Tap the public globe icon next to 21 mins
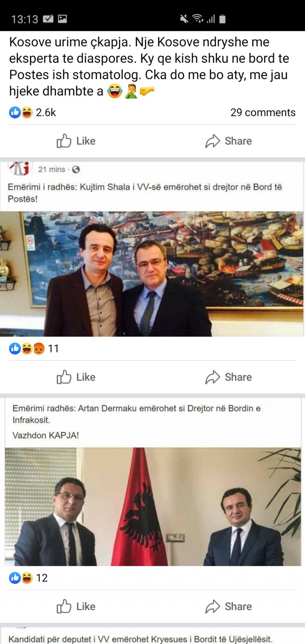The height and width of the screenshot is (644, 305). [76, 170]
